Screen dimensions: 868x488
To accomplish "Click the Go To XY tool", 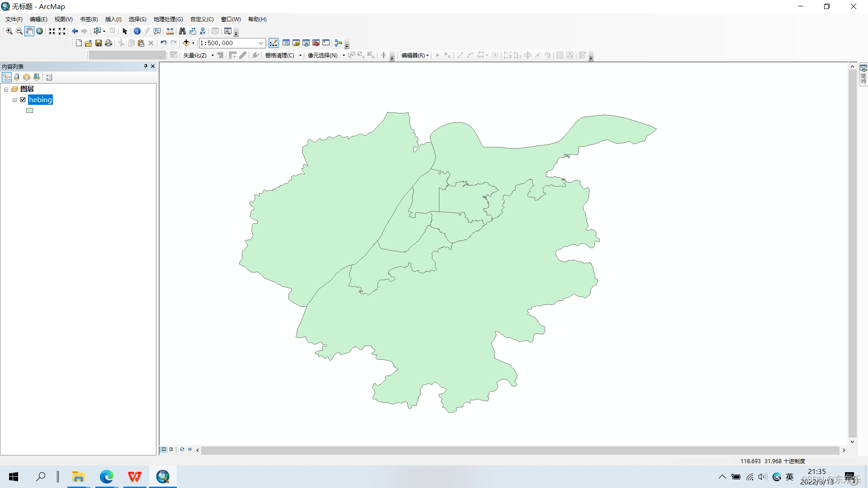I will 203,31.
